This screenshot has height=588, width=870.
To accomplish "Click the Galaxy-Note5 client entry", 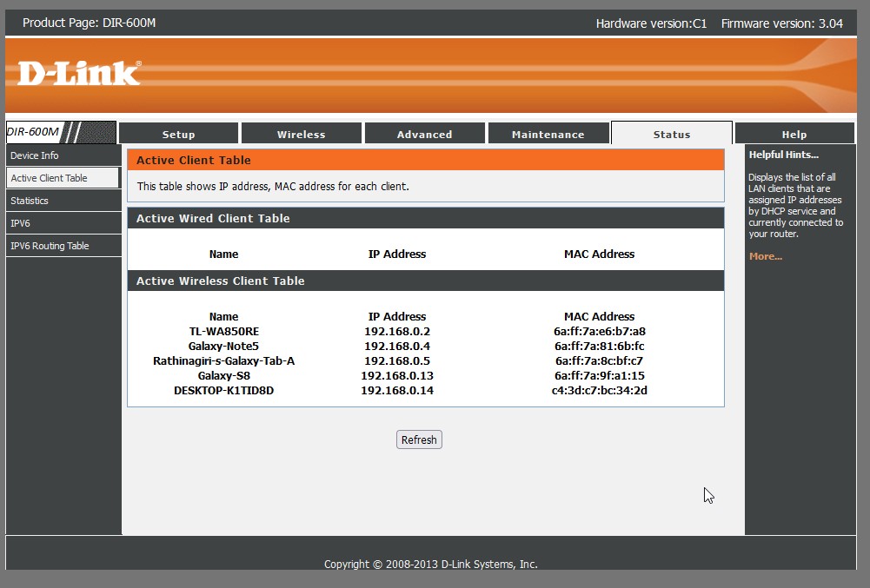I will (x=223, y=346).
